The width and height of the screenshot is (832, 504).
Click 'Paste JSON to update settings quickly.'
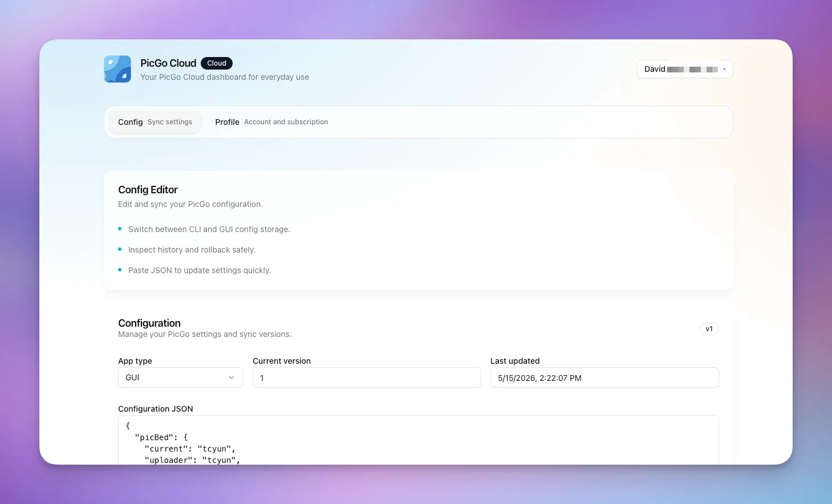click(200, 270)
